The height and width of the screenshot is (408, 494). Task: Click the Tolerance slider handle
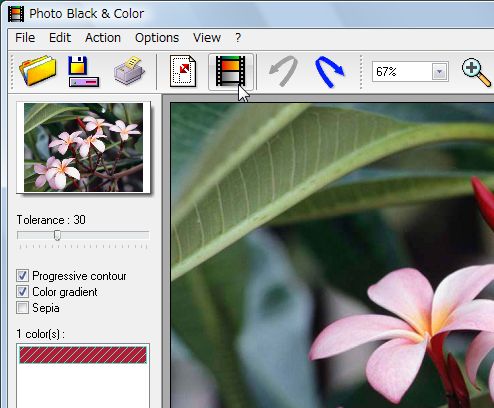coord(57,235)
